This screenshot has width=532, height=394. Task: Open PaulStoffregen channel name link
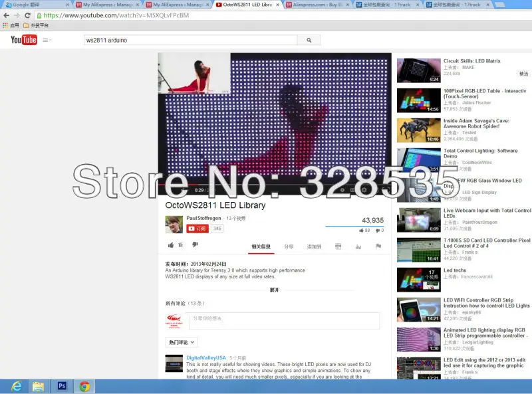pos(203,218)
